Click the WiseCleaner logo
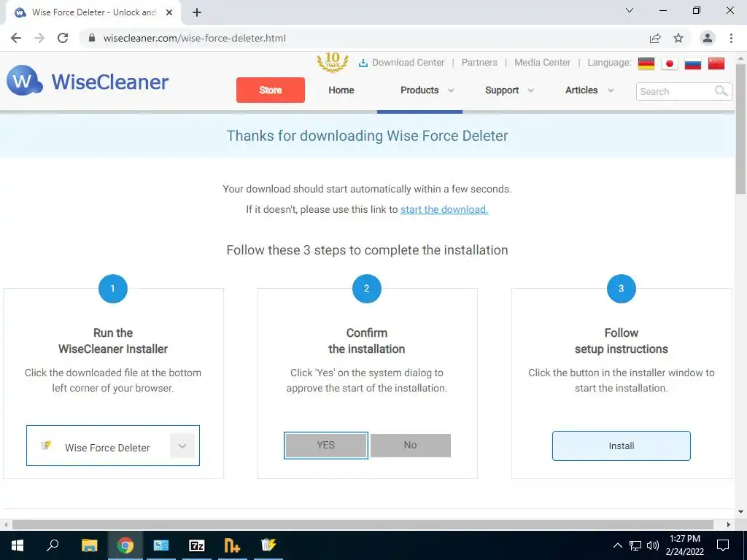747x560 pixels. [88, 82]
